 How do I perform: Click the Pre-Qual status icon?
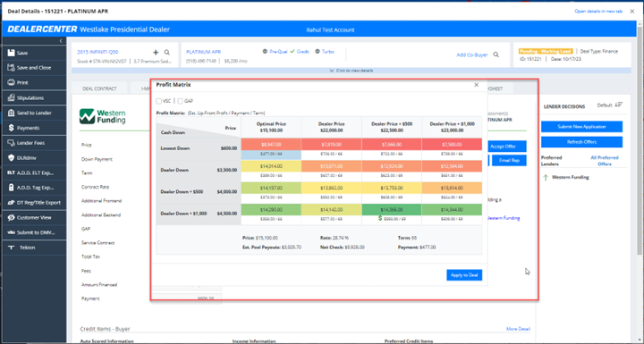coord(265,52)
